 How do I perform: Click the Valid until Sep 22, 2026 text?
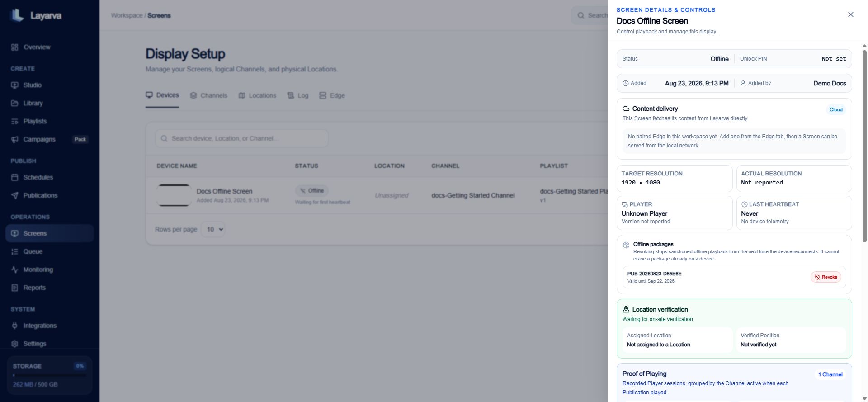(x=651, y=281)
